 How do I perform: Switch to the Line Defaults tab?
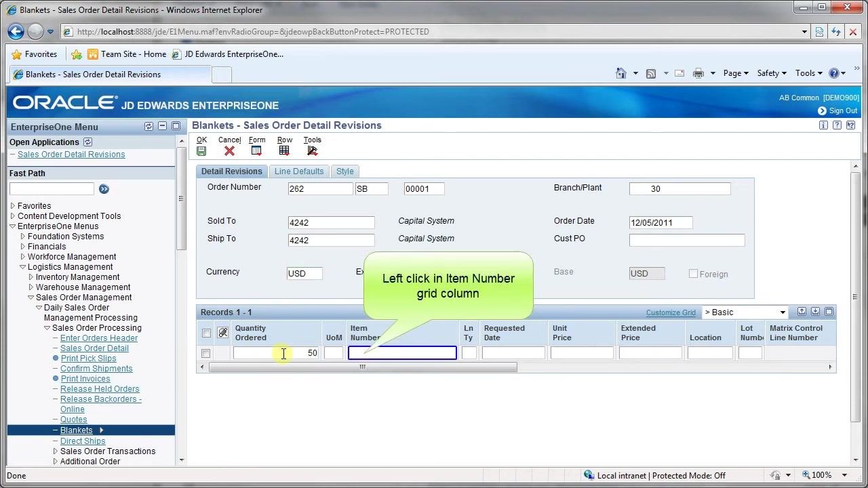299,171
